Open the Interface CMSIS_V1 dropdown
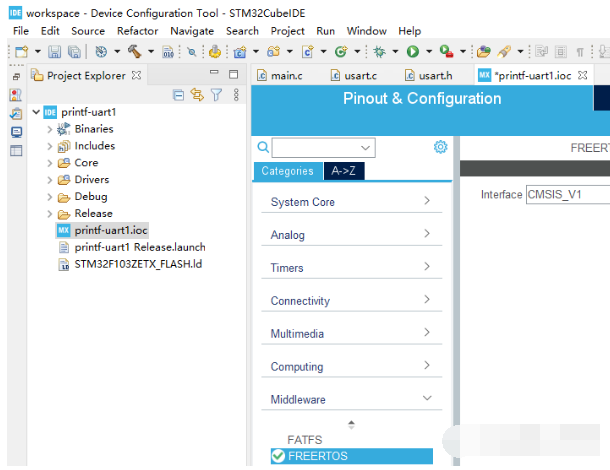Viewport: 610px width, 470px height. [x=567, y=195]
